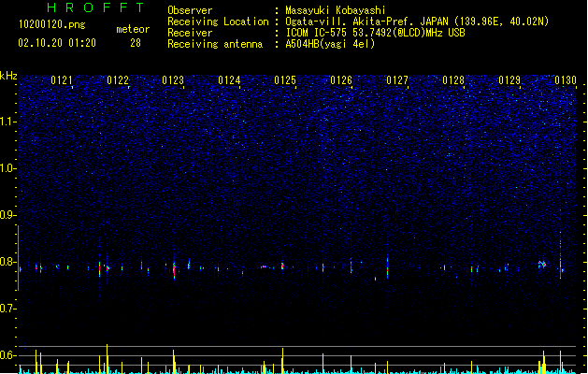Click time marker 0124
Image resolution: width=588 pixels, height=374 pixels.
[x=229, y=80]
